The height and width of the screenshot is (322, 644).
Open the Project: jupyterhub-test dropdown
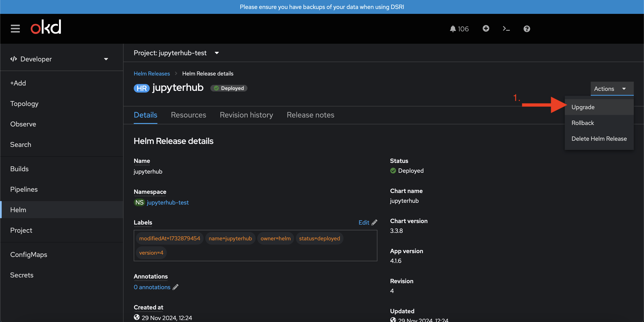(176, 53)
